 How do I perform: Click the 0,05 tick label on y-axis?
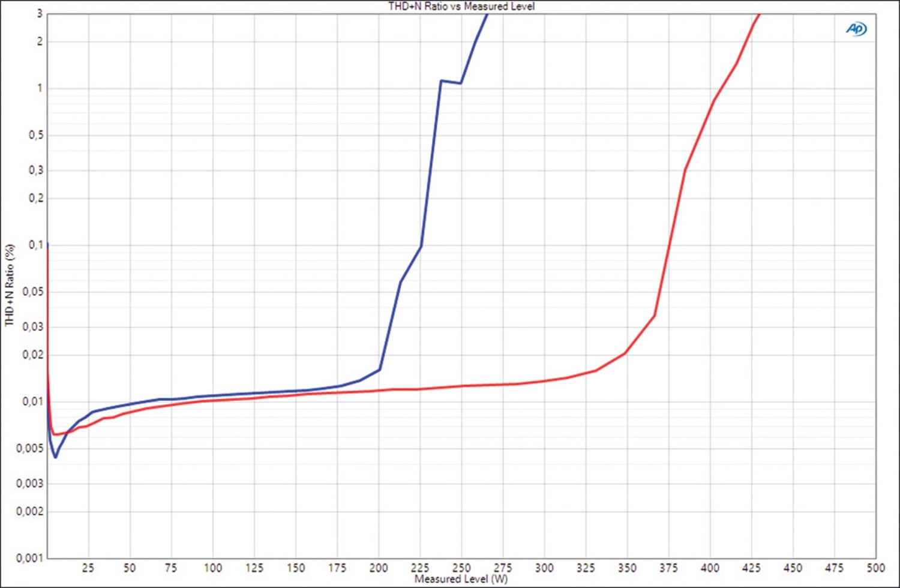pos(33,292)
